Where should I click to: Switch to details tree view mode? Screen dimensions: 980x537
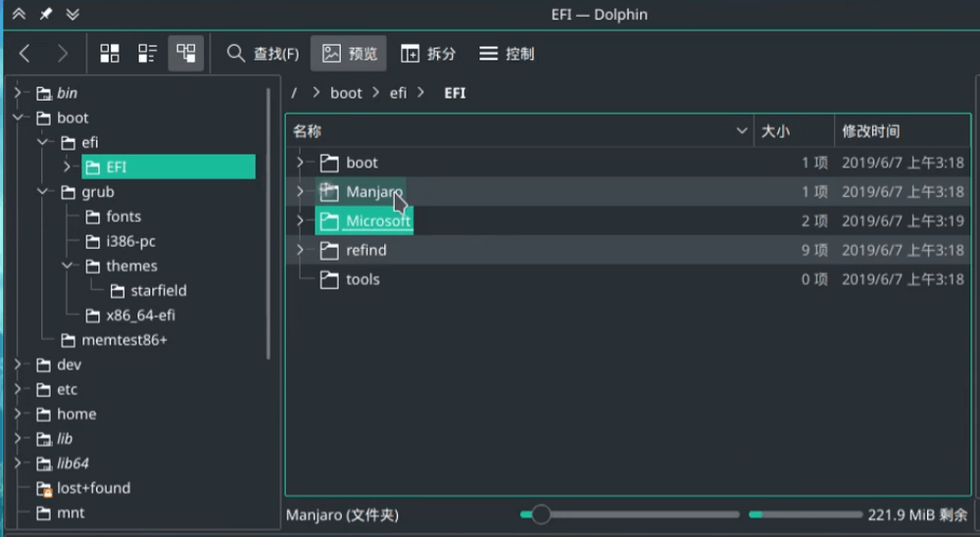(185, 54)
